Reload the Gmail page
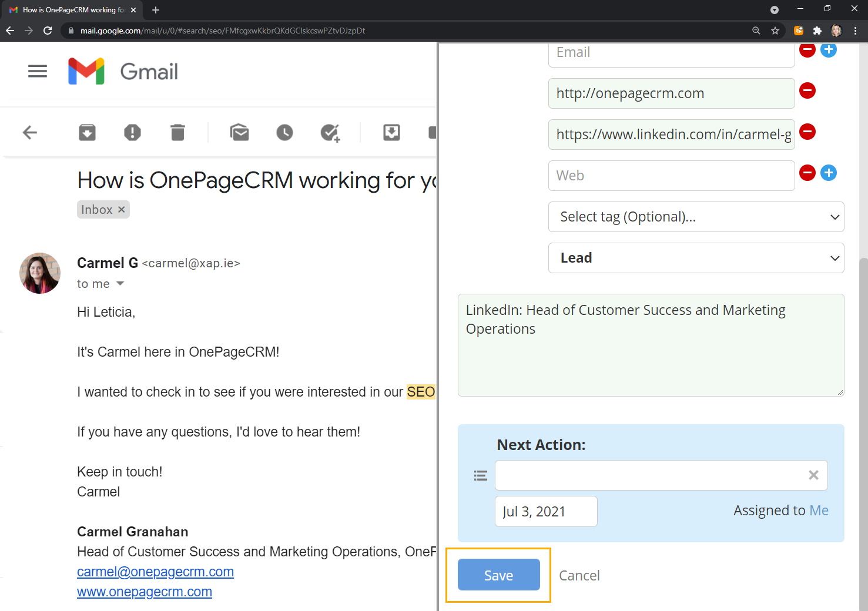The image size is (868, 611). point(48,31)
